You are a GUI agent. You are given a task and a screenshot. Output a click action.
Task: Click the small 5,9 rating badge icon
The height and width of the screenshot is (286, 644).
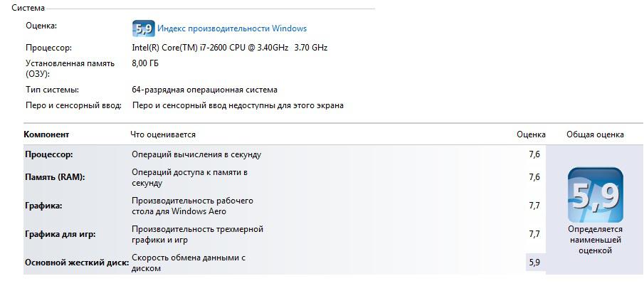143,28
